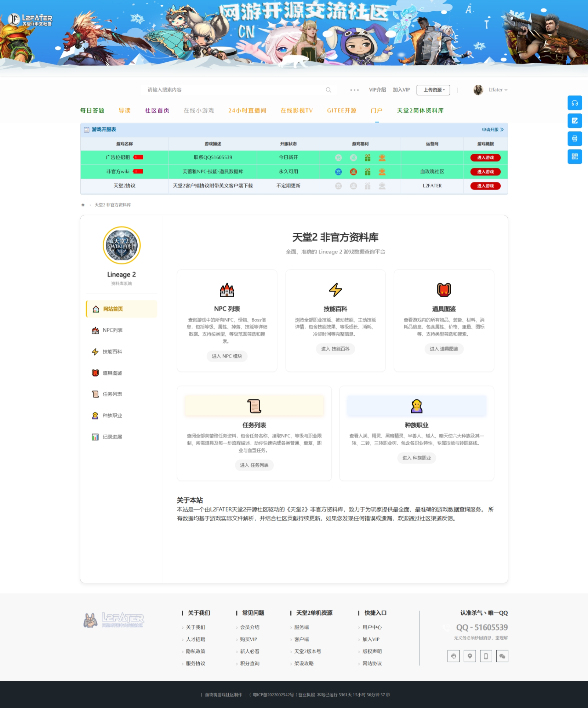Go to 社区首页 nav item
This screenshot has height=708, width=588.
pos(157,110)
